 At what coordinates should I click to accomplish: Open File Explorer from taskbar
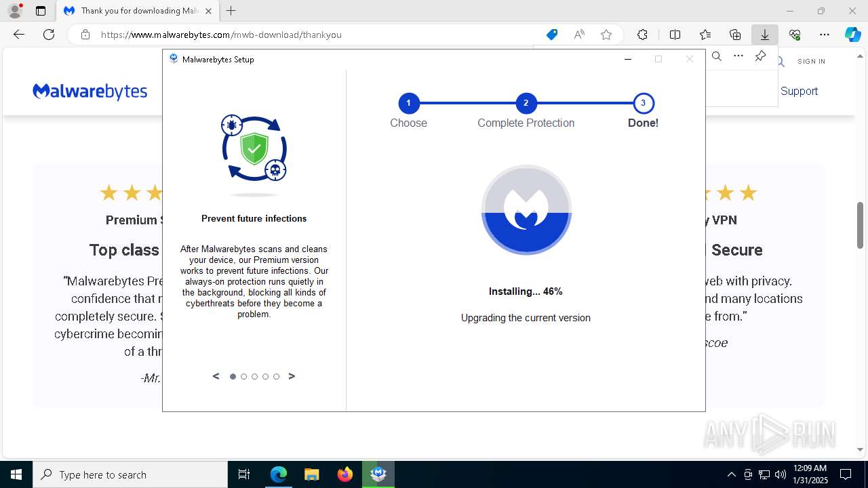(x=311, y=474)
